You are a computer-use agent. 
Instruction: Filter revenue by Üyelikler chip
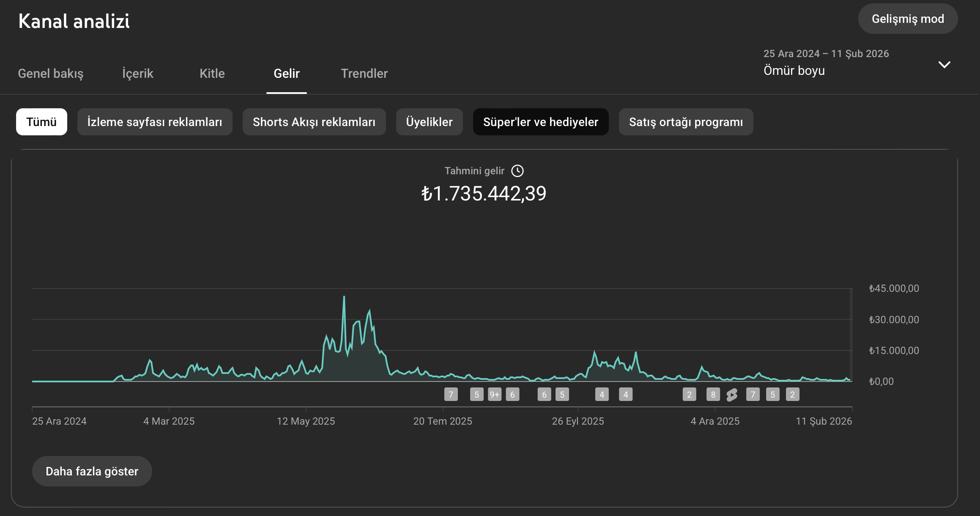pos(430,122)
